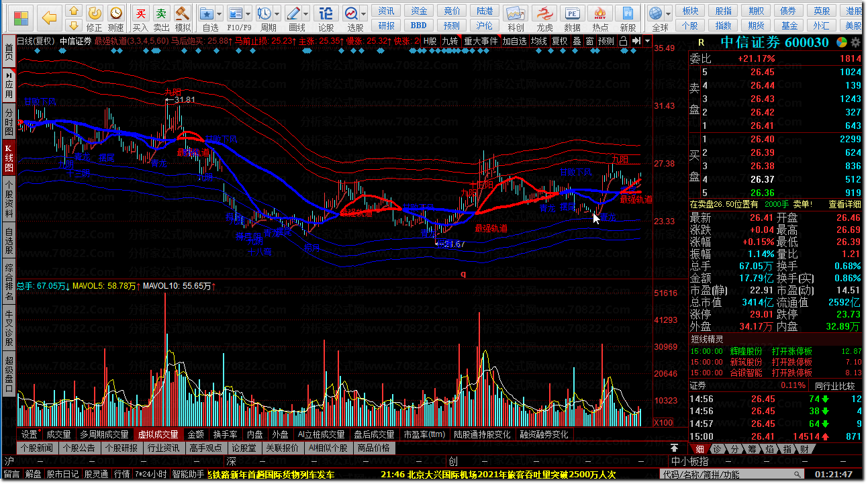868x484 pixels.
Task: Go back with the yellow left arrow
Action: pyautogui.click(x=48, y=17)
